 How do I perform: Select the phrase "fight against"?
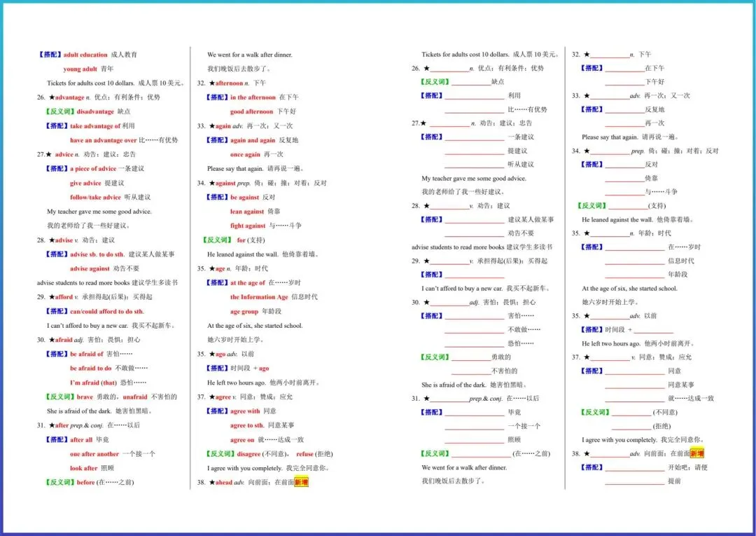tap(248, 226)
